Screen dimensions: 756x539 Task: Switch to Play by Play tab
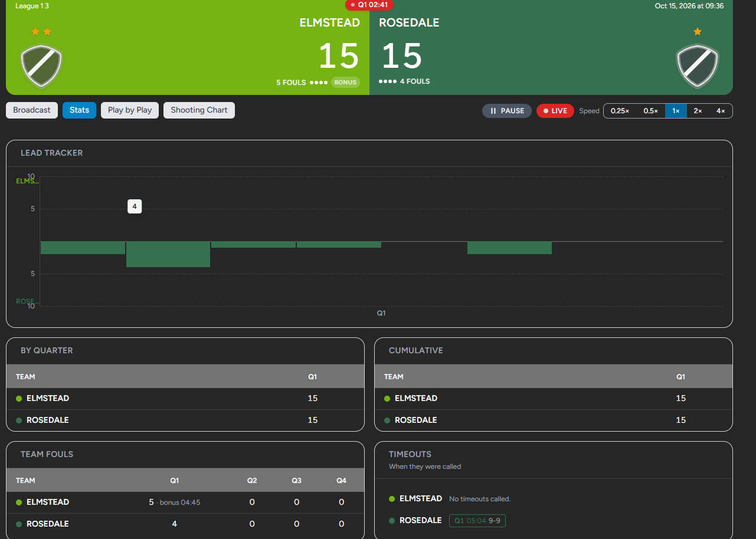coord(130,110)
